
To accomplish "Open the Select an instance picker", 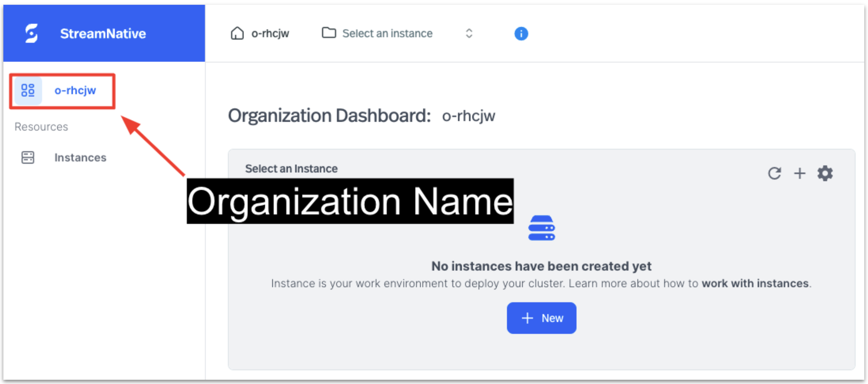I will tap(387, 33).
